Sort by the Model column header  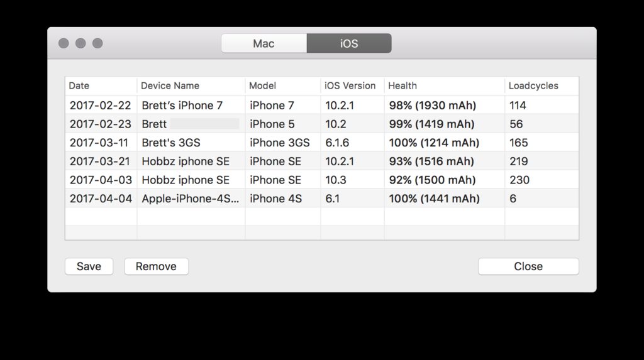pyautogui.click(x=283, y=86)
